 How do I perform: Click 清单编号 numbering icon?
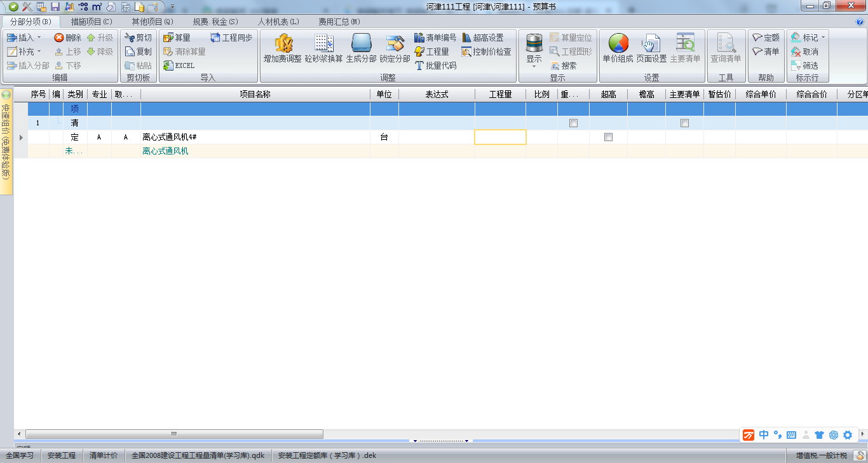coord(435,38)
